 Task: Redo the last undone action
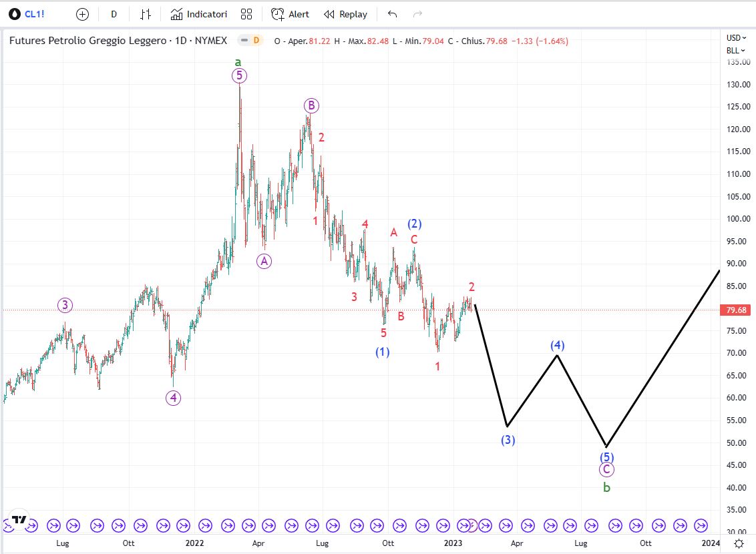tap(417, 15)
